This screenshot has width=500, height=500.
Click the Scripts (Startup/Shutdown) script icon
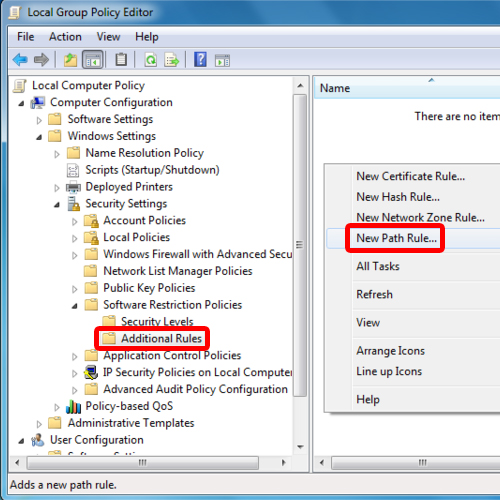[73, 170]
